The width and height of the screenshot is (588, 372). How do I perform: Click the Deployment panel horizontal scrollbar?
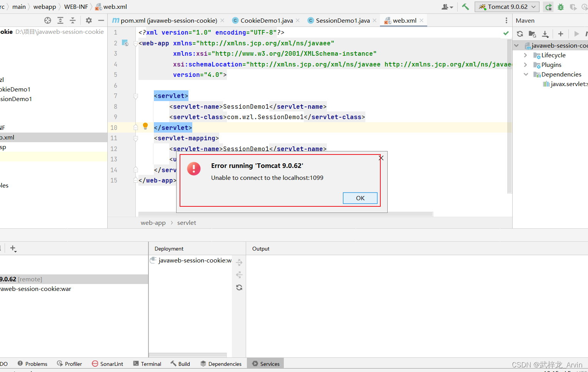point(188,355)
